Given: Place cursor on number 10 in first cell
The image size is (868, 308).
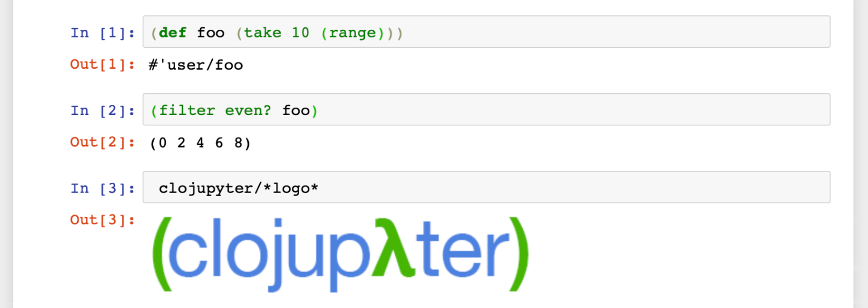Looking at the screenshot, I should (x=301, y=33).
